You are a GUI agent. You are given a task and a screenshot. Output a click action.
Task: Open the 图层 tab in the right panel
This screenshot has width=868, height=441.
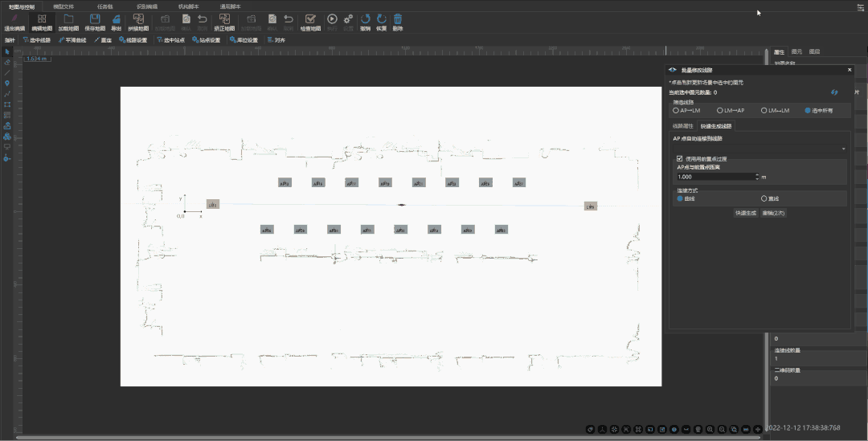click(814, 52)
